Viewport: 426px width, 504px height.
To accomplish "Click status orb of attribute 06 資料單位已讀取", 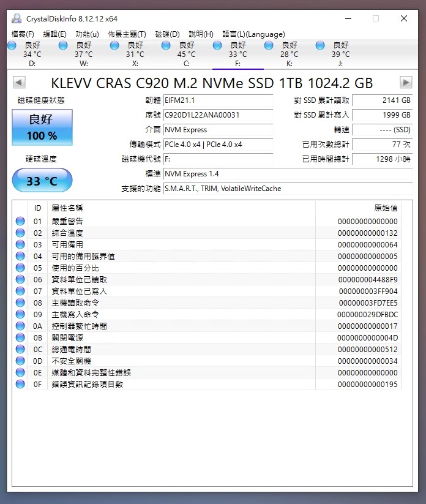I will [20, 279].
